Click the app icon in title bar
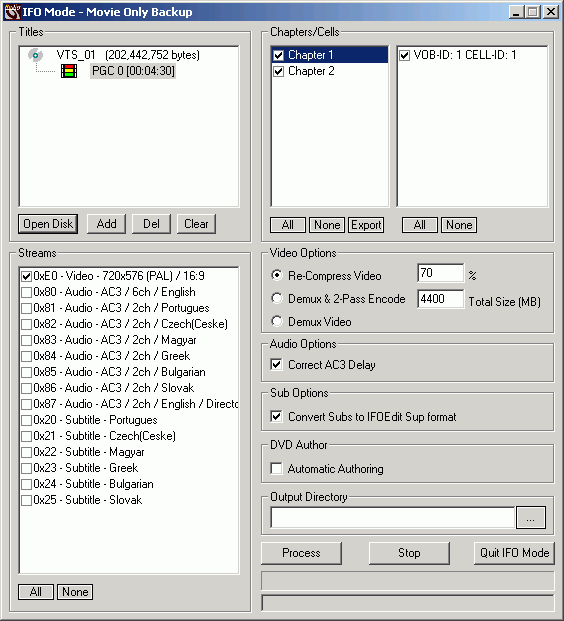 12,12
